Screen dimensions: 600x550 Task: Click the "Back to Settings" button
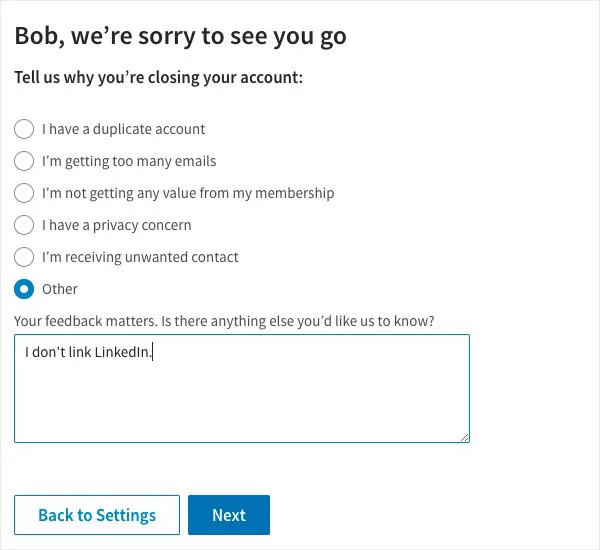point(97,515)
